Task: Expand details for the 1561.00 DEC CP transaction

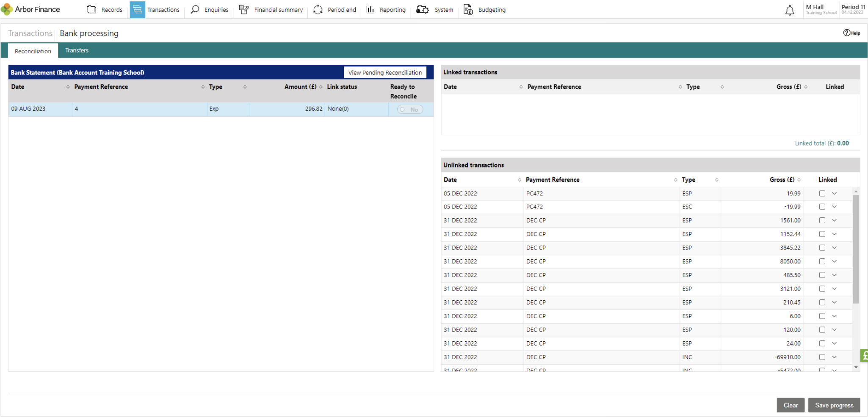Action: 835,220
